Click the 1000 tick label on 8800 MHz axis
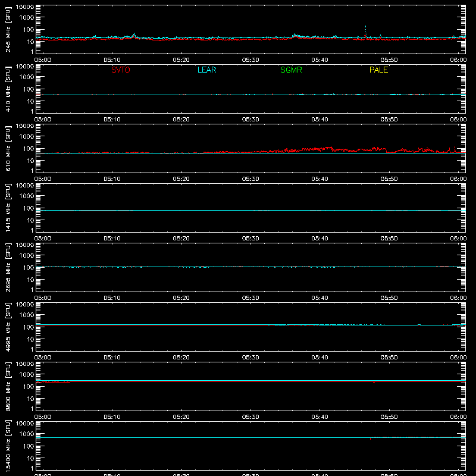This screenshot has width=476, height=476. coord(27,375)
